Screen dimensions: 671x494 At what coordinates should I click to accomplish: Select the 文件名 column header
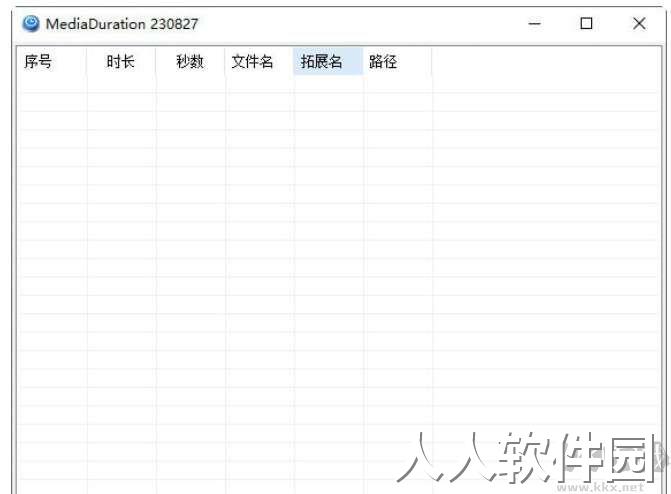click(259, 61)
